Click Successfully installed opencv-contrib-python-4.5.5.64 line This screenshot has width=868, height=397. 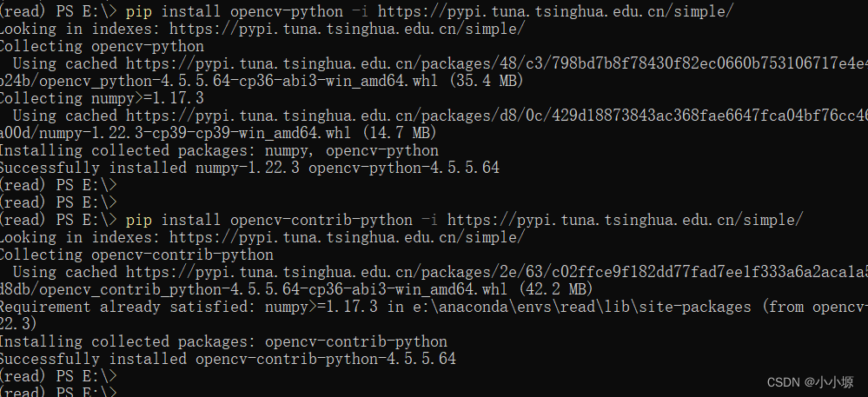[228, 360]
